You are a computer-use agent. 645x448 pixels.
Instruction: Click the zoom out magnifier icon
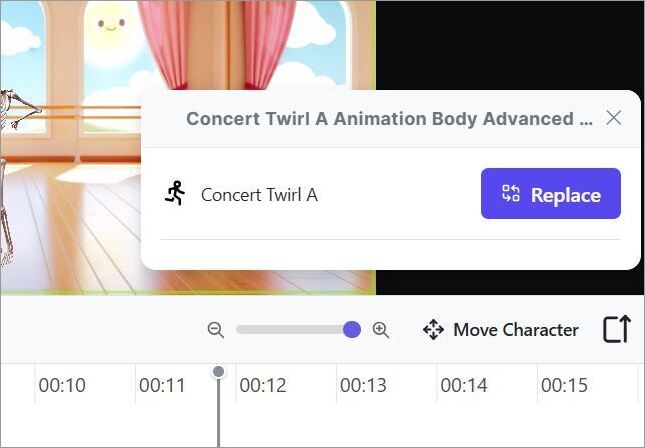pos(216,330)
